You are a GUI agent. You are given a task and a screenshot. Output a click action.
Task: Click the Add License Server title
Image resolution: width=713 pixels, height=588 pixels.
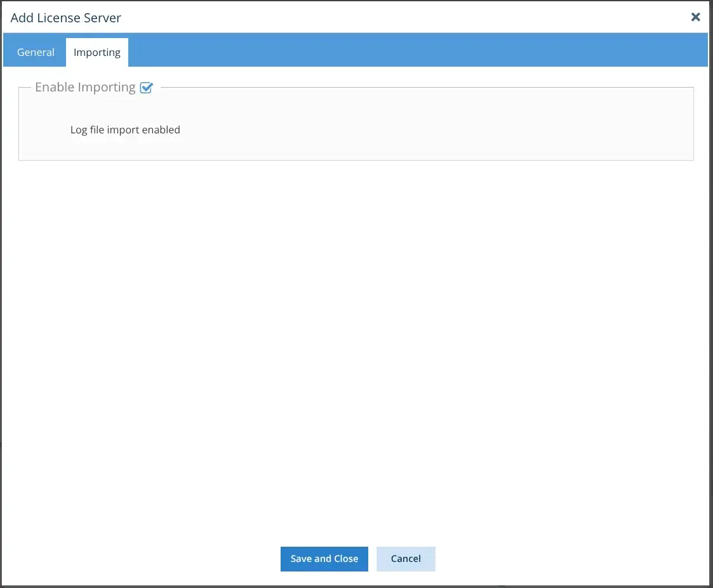65,18
